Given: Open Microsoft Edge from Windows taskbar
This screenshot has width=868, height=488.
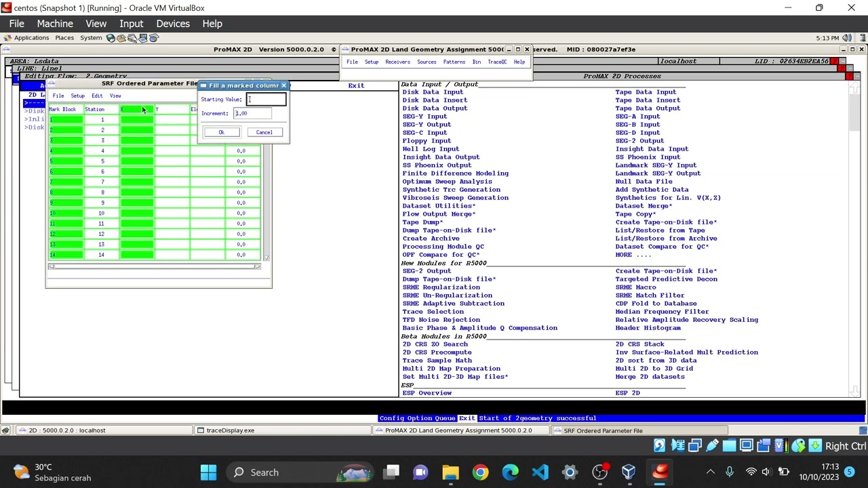Looking at the screenshot, I should [x=510, y=472].
